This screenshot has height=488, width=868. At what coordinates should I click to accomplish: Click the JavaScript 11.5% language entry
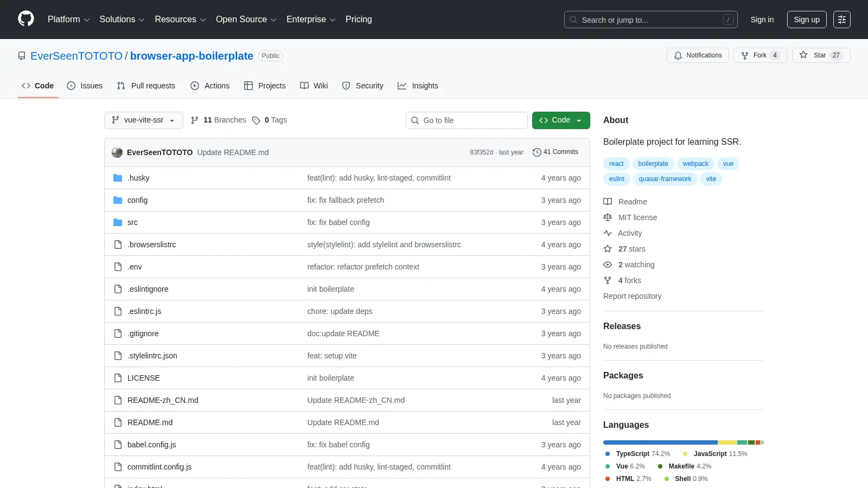(x=715, y=454)
